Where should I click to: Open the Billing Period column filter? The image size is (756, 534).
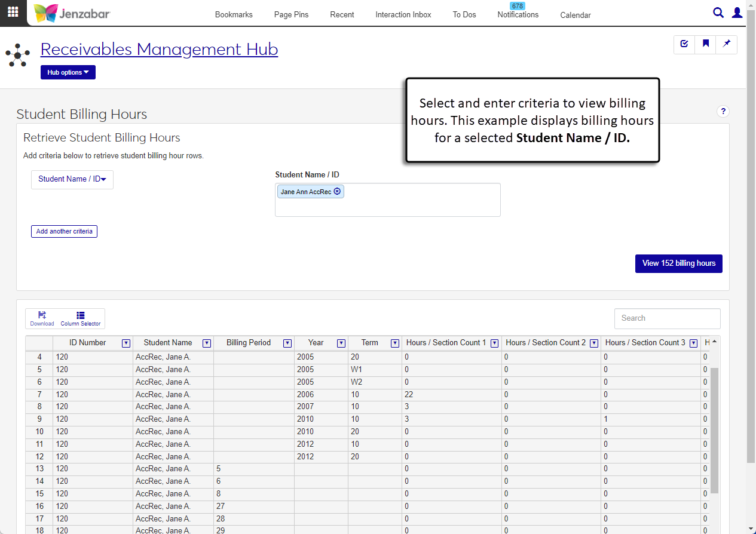coord(287,343)
